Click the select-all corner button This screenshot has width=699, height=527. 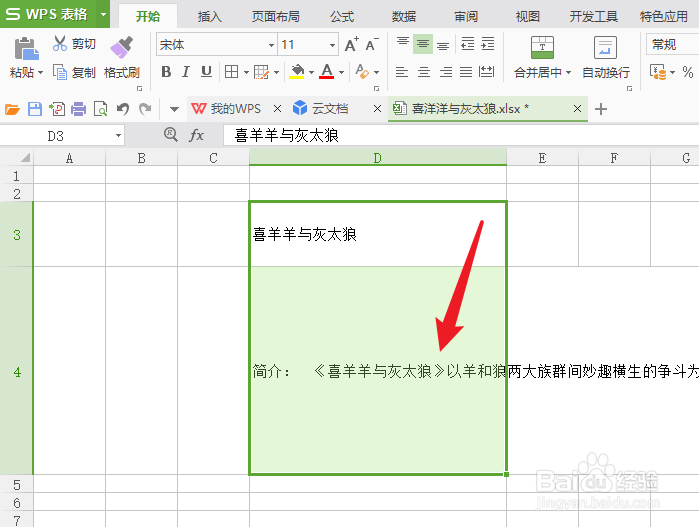pos(16,158)
